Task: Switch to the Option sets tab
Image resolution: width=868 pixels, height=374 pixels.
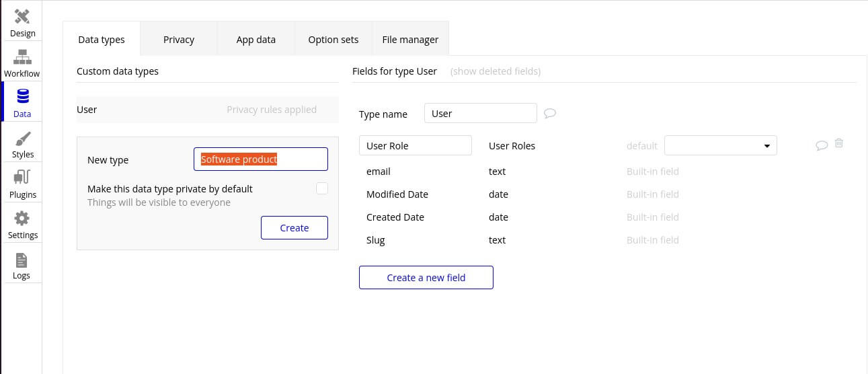Action: pyautogui.click(x=333, y=40)
